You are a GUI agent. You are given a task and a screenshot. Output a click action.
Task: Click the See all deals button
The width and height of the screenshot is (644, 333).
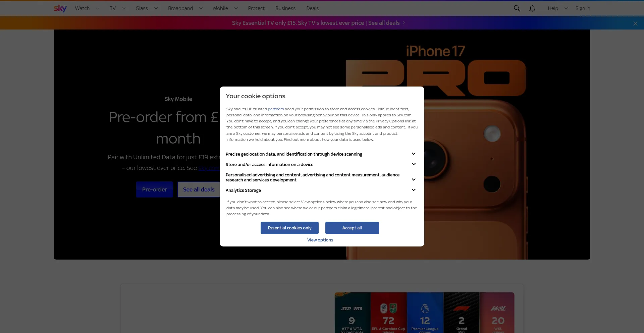[199, 189]
